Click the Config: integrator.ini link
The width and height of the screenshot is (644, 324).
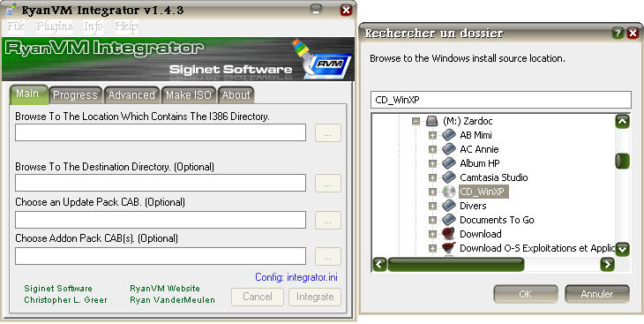pyautogui.click(x=296, y=277)
